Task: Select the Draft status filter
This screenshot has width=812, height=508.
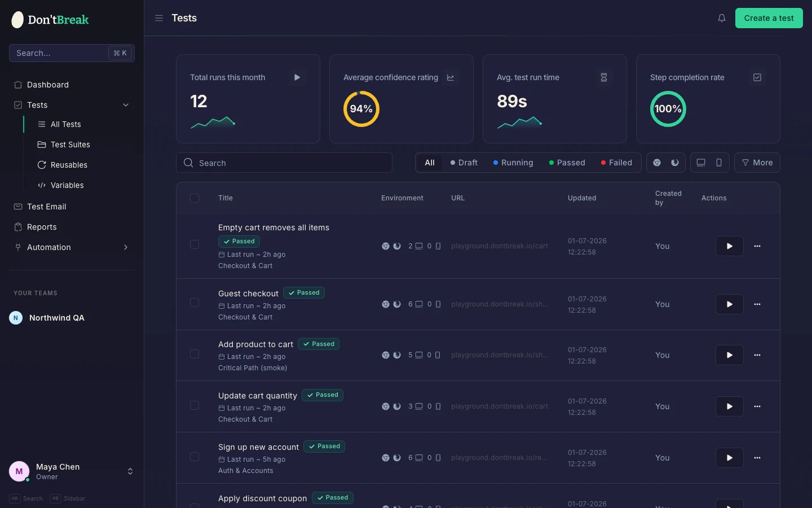Action: (464, 163)
